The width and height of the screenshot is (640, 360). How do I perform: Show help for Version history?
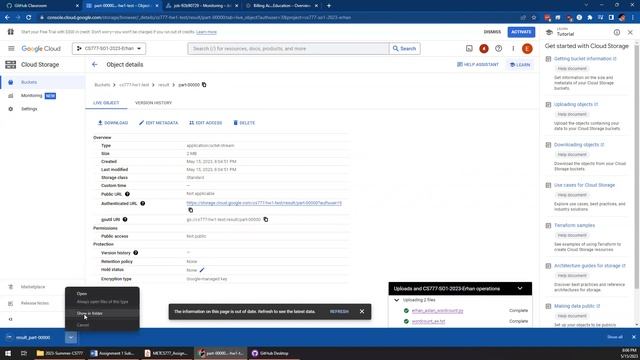coord(136,253)
